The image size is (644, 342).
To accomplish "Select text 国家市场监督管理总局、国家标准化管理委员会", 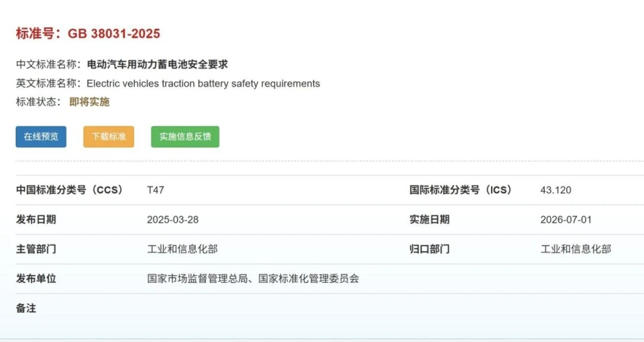I will click(x=253, y=279).
